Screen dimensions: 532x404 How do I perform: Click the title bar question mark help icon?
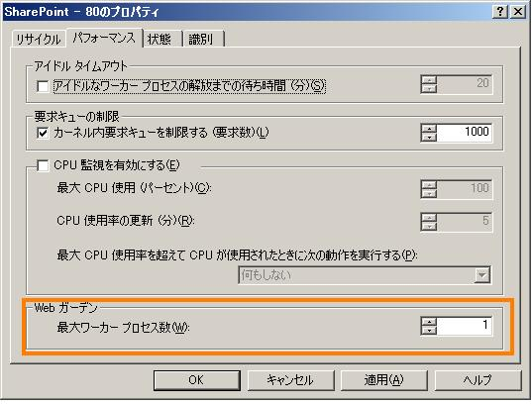pyautogui.click(x=500, y=12)
